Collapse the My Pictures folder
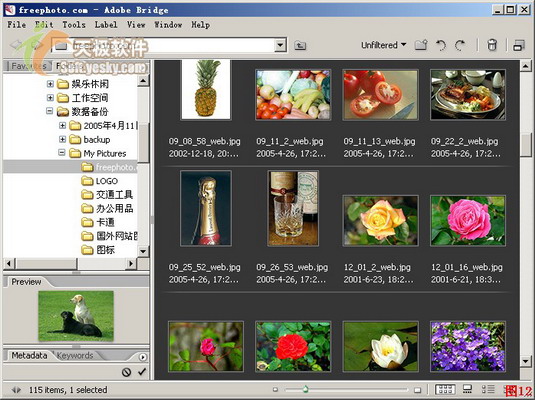Viewport: 535px width, 400px height. (x=62, y=153)
